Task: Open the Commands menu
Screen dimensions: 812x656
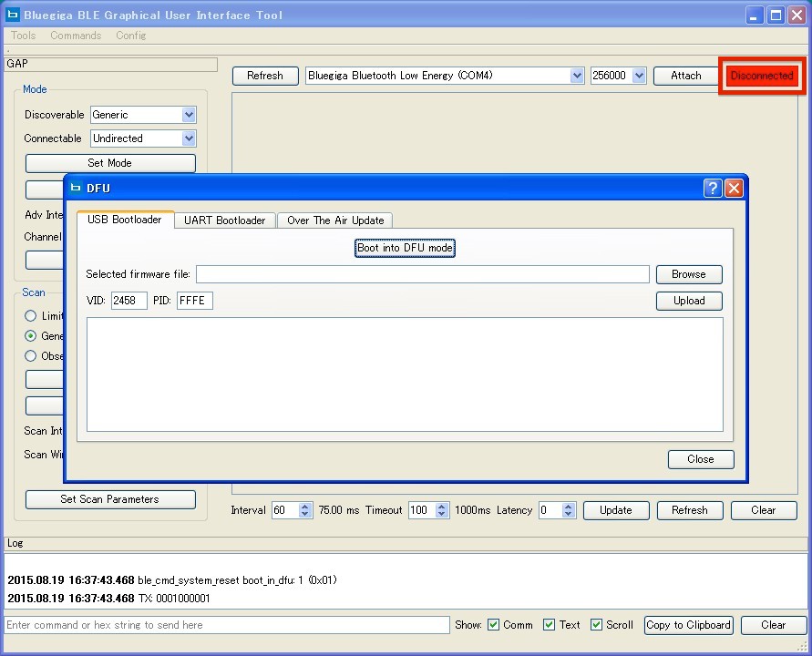Action: click(76, 36)
